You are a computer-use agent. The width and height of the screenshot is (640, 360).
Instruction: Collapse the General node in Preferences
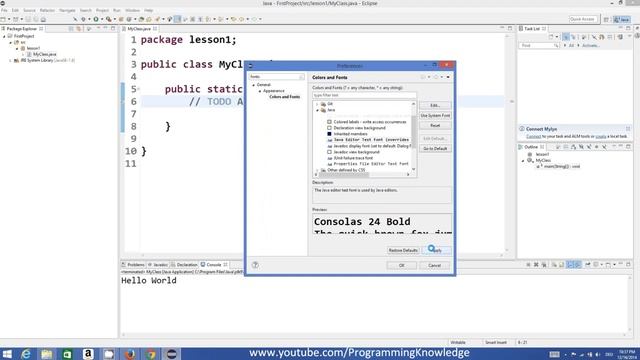[x=254, y=85]
